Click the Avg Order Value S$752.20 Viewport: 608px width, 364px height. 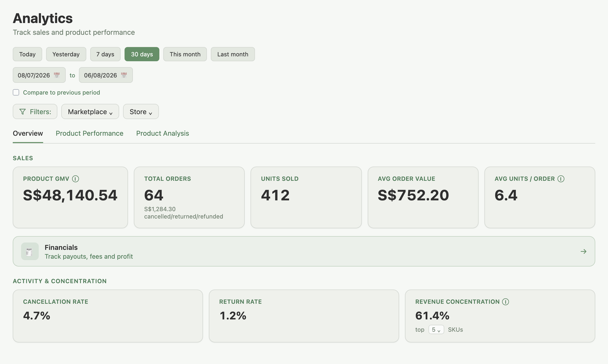pos(413,195)
